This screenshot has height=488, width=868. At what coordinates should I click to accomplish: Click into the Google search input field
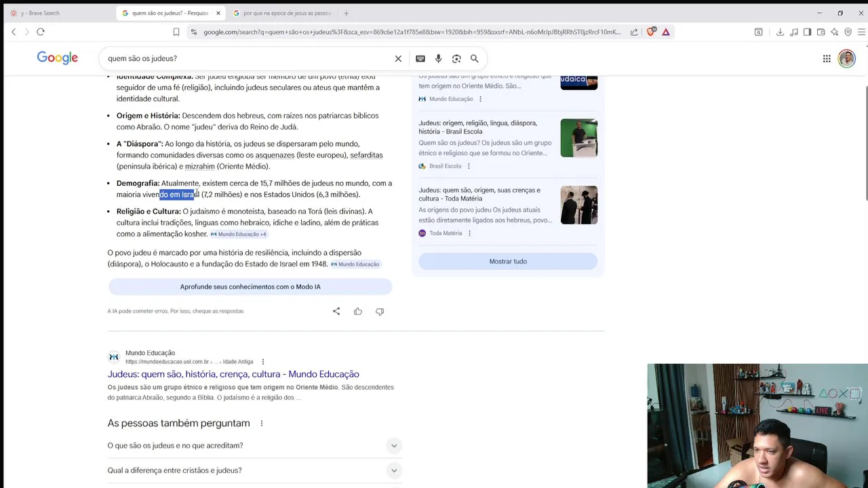[248, 58]
